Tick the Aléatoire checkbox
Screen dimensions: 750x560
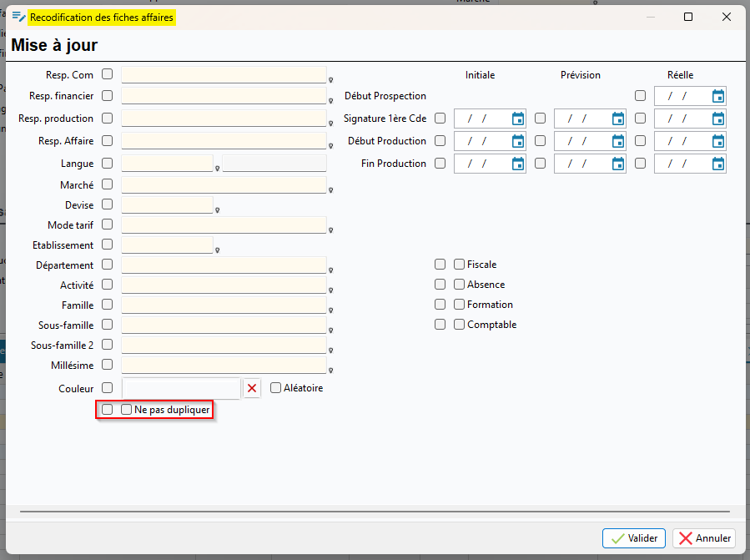[x=276, y=388]
